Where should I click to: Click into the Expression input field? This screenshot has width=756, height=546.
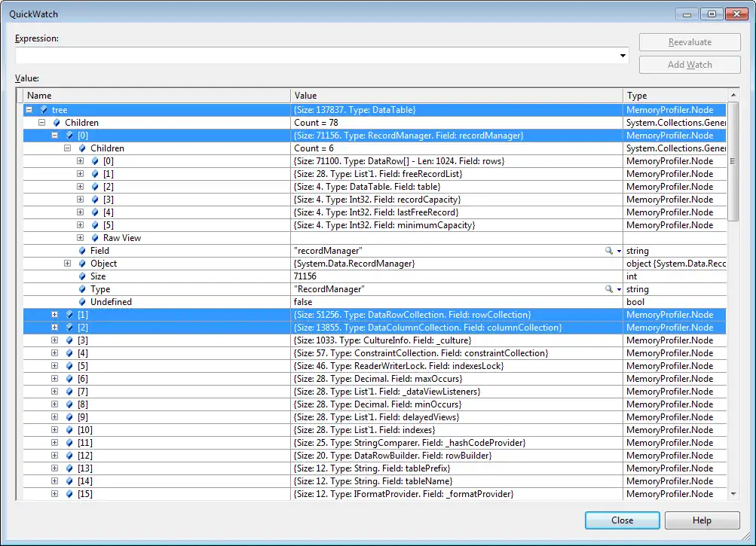click(317, 56)
